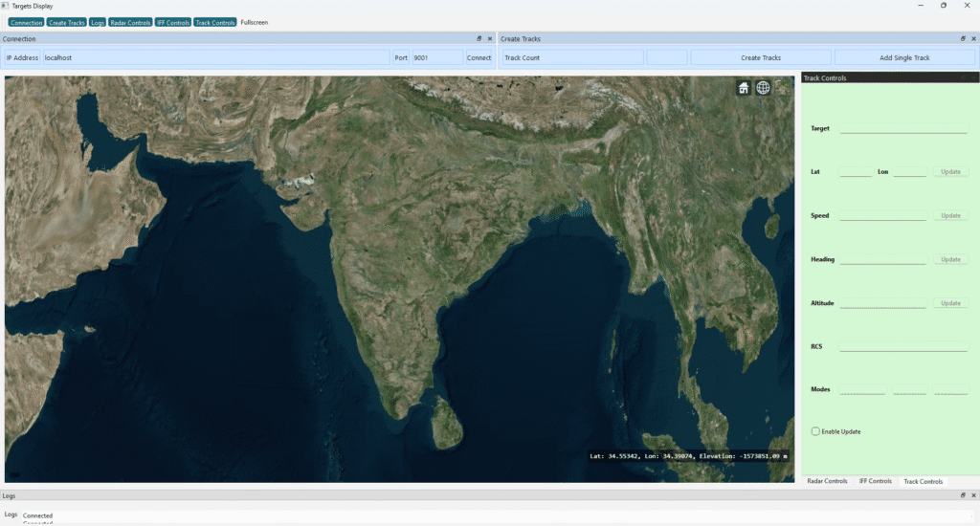Viewport: 980px width, 526px height.
Task: Click the Target input field in Track Controls
Action: tap(903, 128)
